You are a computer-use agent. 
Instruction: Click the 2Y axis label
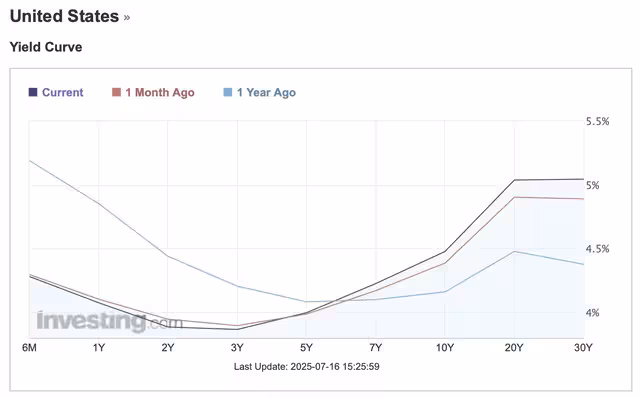168,347
